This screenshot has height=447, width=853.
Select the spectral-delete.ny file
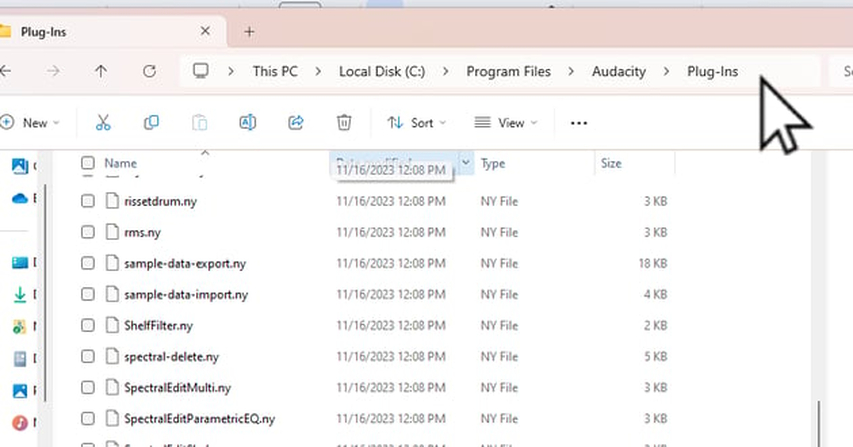point(171,356)
